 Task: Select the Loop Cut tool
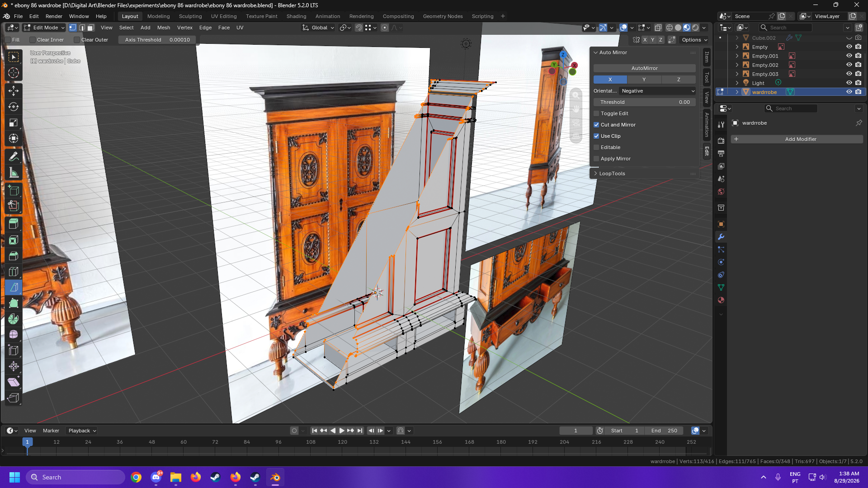(x=14, y=272)
